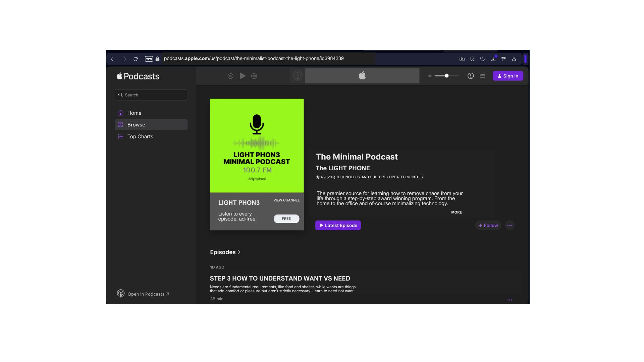Screen dimensions: 644x362
Task: Select Browse in sidebar
Action: tap(151, 125)
